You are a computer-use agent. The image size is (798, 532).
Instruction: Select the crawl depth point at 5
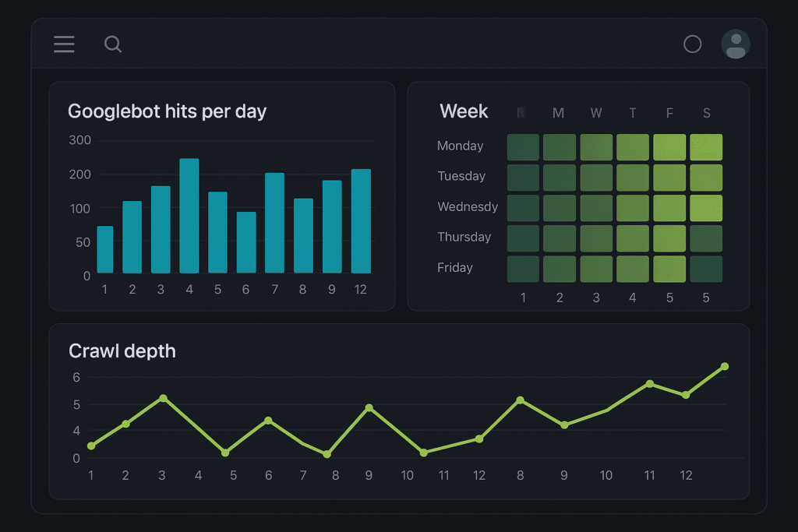[225, 452]
